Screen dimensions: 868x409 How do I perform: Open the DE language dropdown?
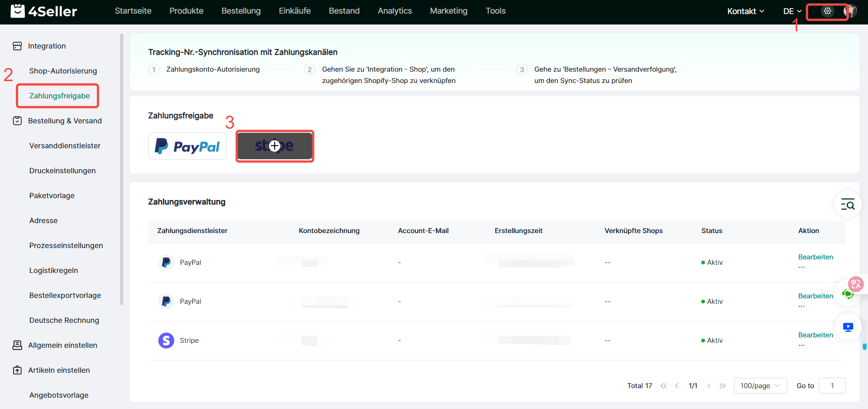click(792, 11)
